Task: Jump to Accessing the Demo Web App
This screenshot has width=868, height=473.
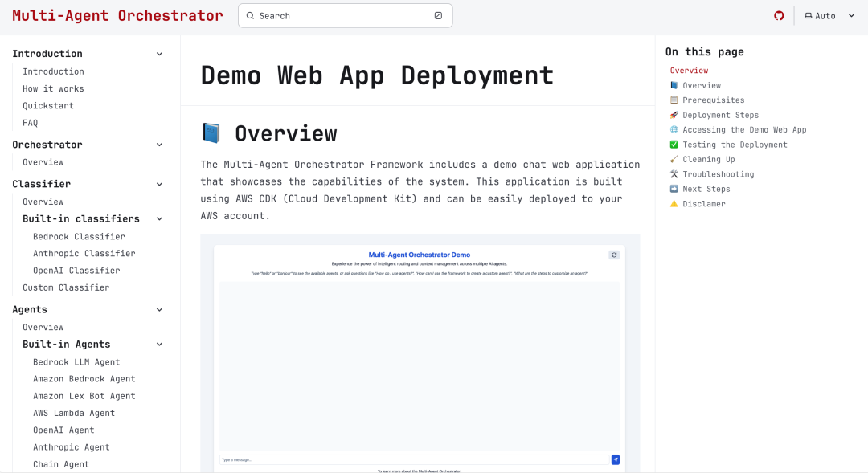Action: (x=738, y=129)
